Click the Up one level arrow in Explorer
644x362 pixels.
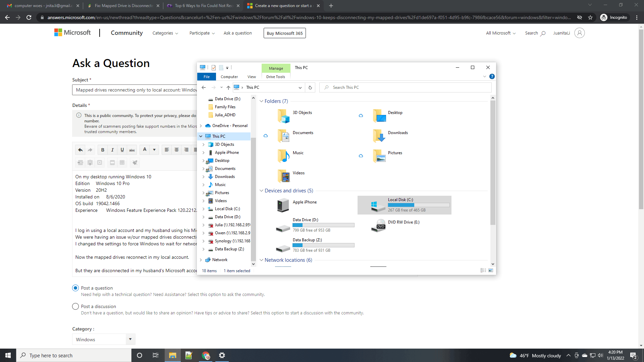[x=228, y=87]
